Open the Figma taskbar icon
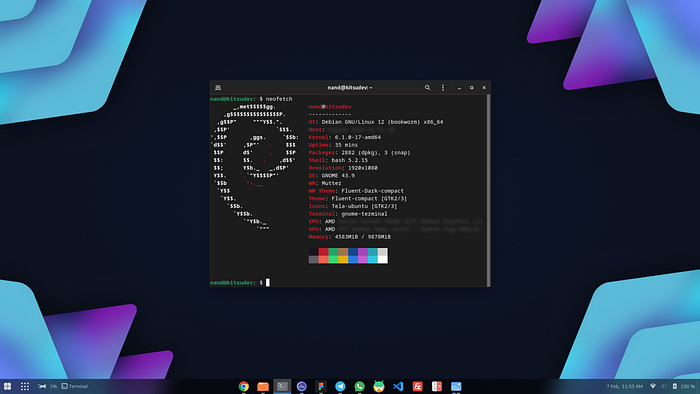This screenshot has height=394, width=700. pos(321,386)
